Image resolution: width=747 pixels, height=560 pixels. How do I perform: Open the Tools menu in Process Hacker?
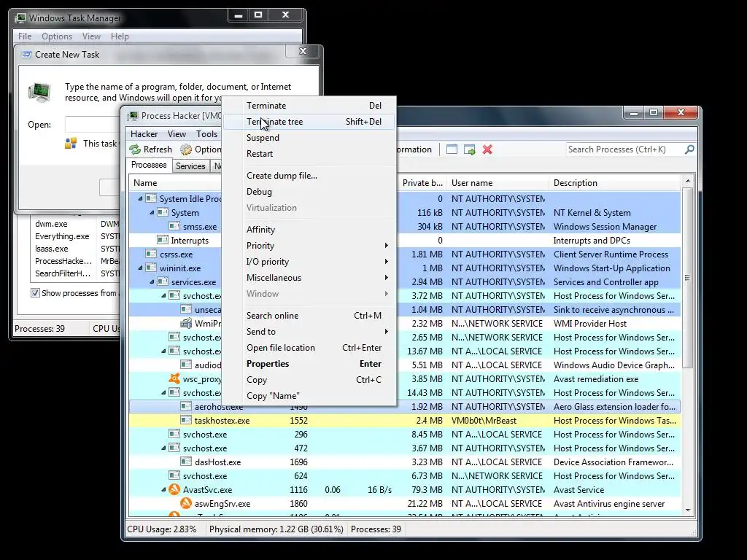[x=206, y=134]
